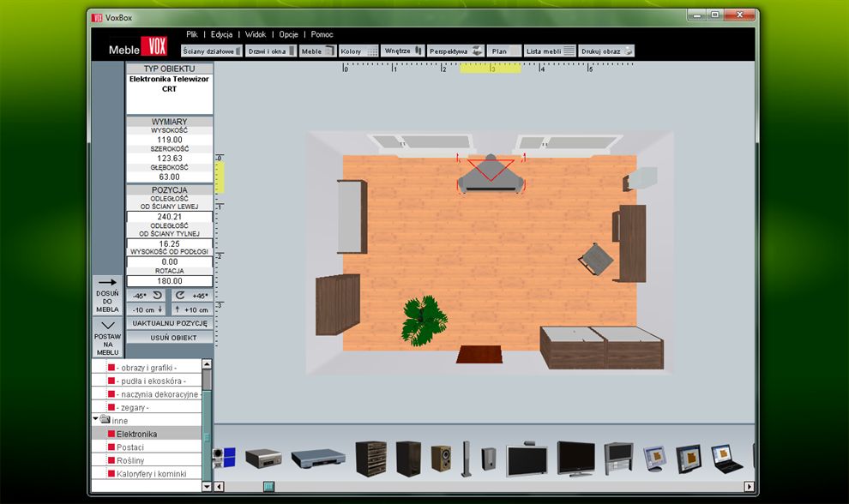Click Usuń obiekt button
The height and width of the screenshot is (504, 849).
[169, 338]
